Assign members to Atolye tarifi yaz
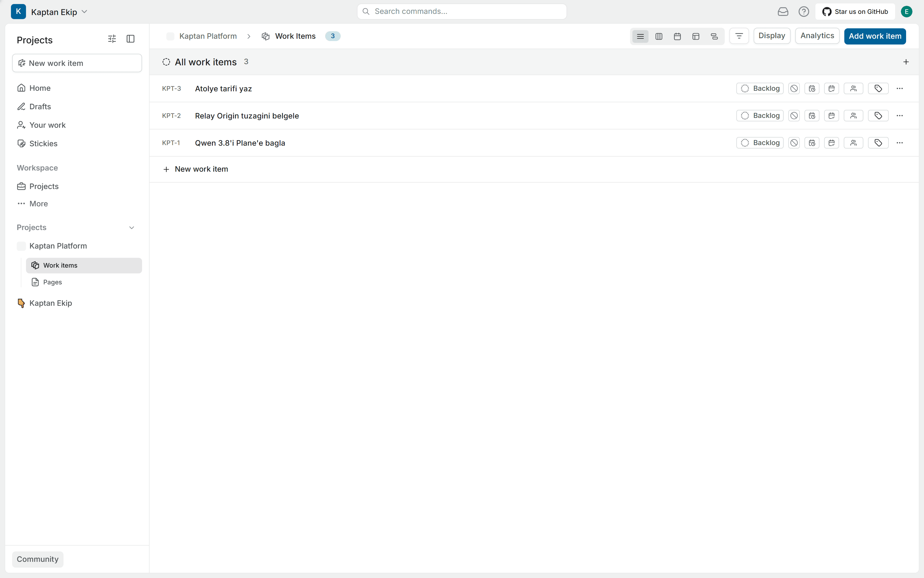This screenshot has height=578, width=924. [x=853, y=88]
